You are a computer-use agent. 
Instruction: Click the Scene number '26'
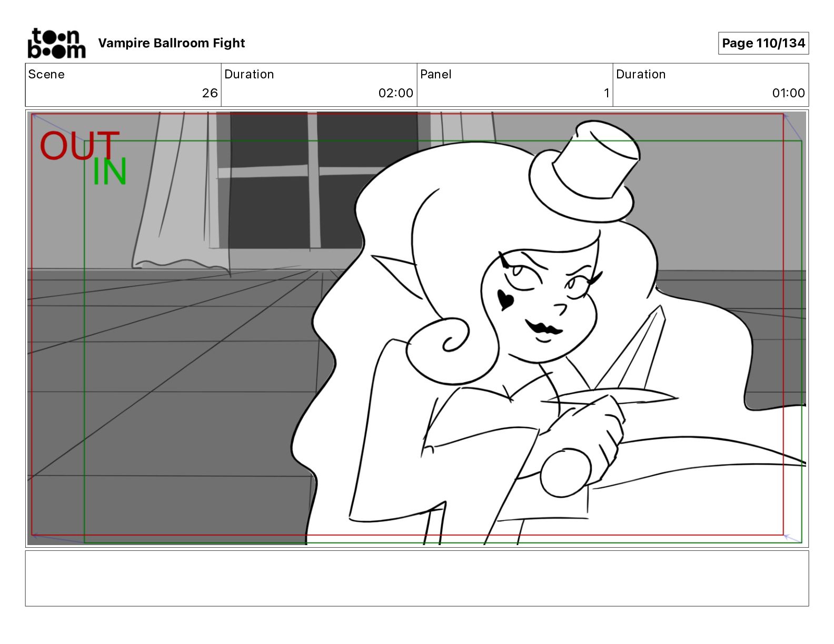210,93
